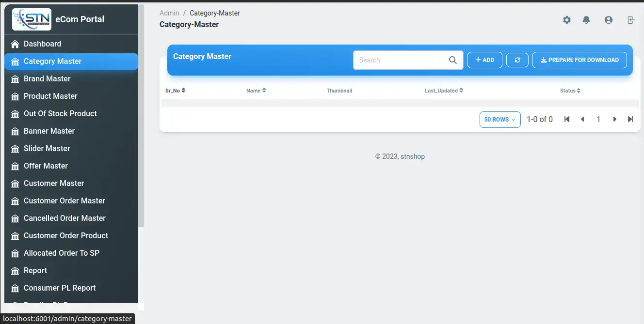Click the logout icon in the header
This screenshot has width=644, height=324.
click(x=630, y=20)
